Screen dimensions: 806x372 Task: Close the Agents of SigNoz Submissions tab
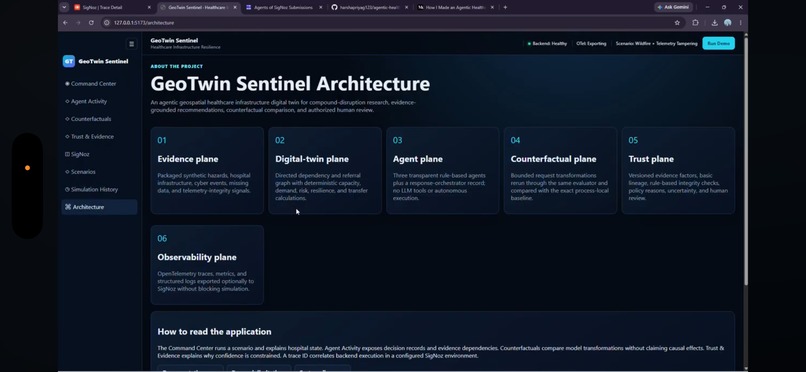[x=321, y=7]
